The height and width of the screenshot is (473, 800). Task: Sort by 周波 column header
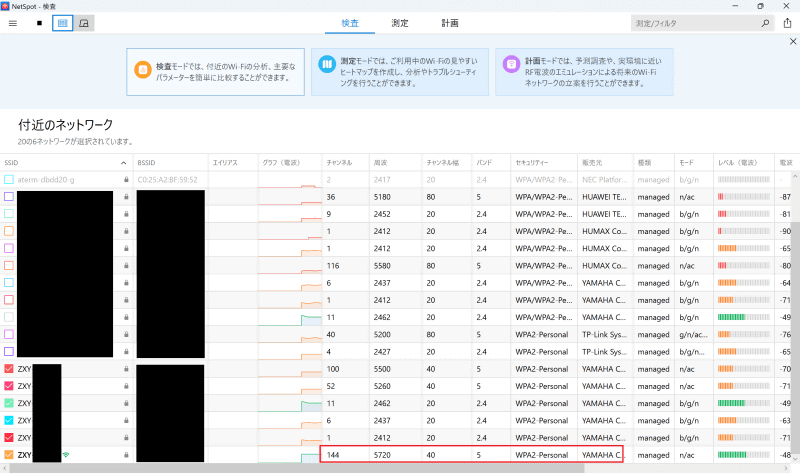click(395, 162)
